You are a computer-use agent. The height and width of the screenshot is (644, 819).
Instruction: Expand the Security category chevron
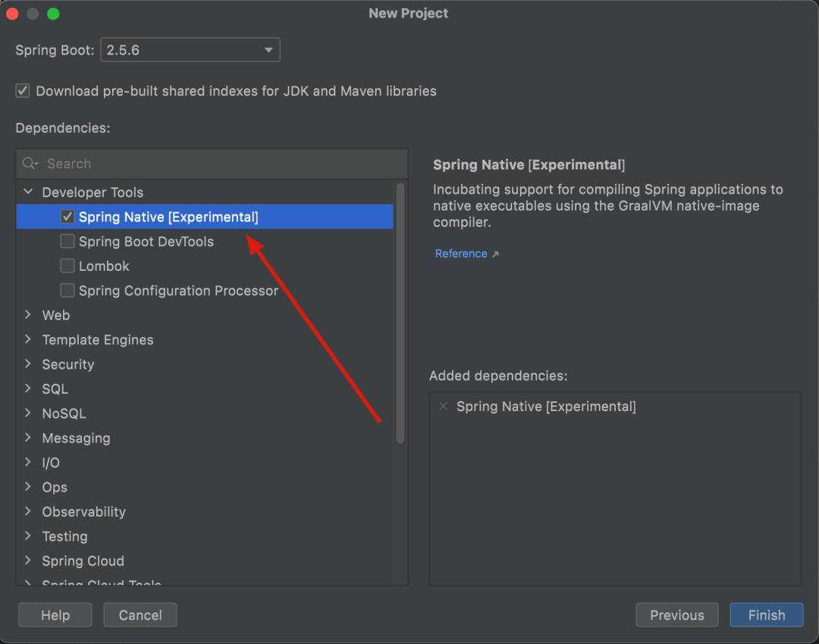point(28,363)
